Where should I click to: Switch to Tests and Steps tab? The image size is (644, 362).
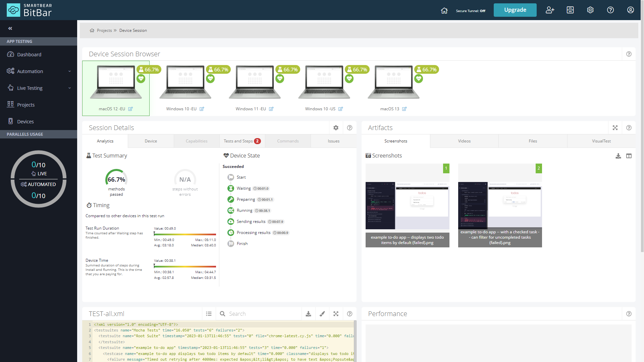coord(242,141)
